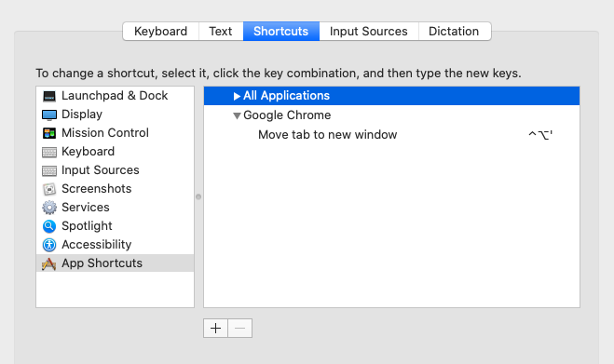
Task: Open the Text tab
Action: [221, 32]
